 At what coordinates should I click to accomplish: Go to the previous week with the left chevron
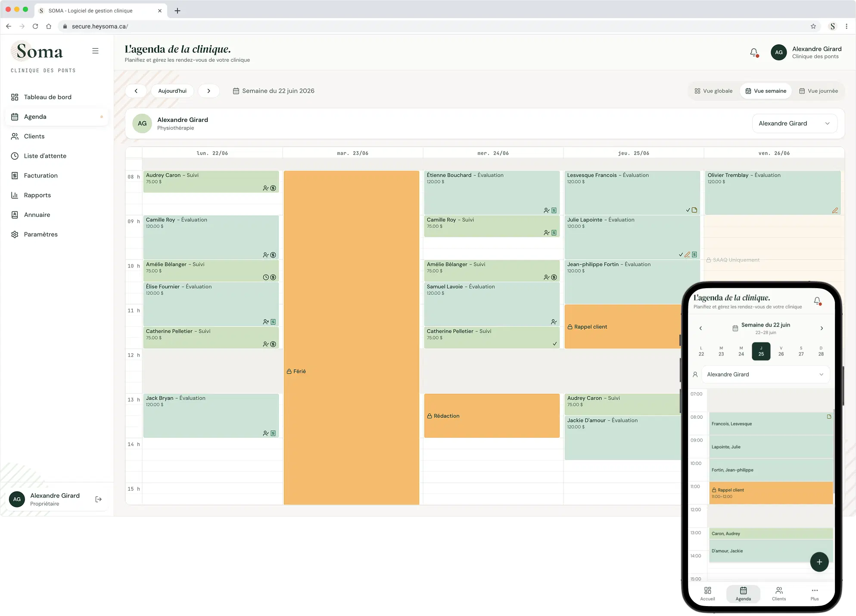tap(136, 91)
